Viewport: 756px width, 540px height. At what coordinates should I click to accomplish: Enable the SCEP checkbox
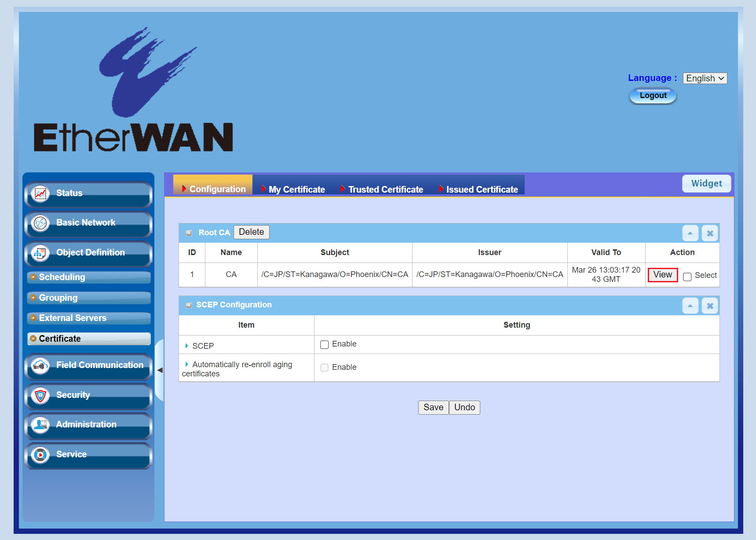pos(325,345)
